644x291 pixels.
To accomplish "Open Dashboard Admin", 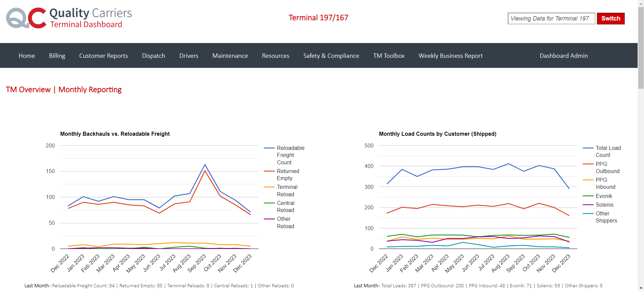I will (x=564, y=56).
